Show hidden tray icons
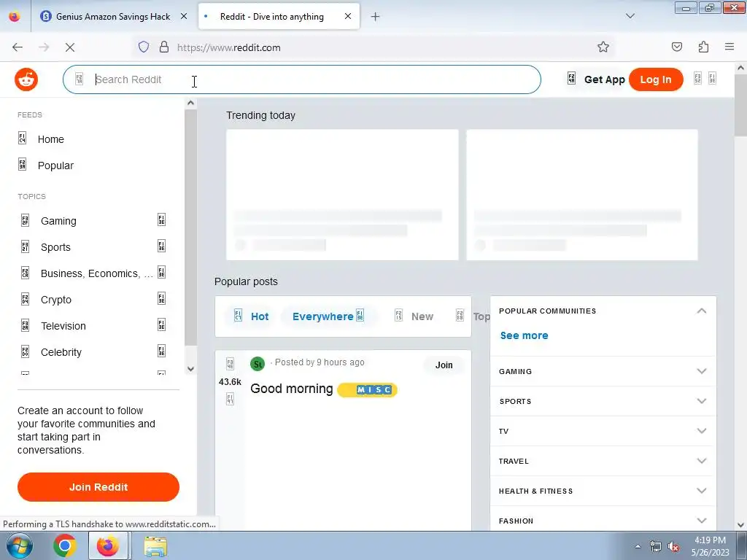747x560 pixels. tap(638, 547)
